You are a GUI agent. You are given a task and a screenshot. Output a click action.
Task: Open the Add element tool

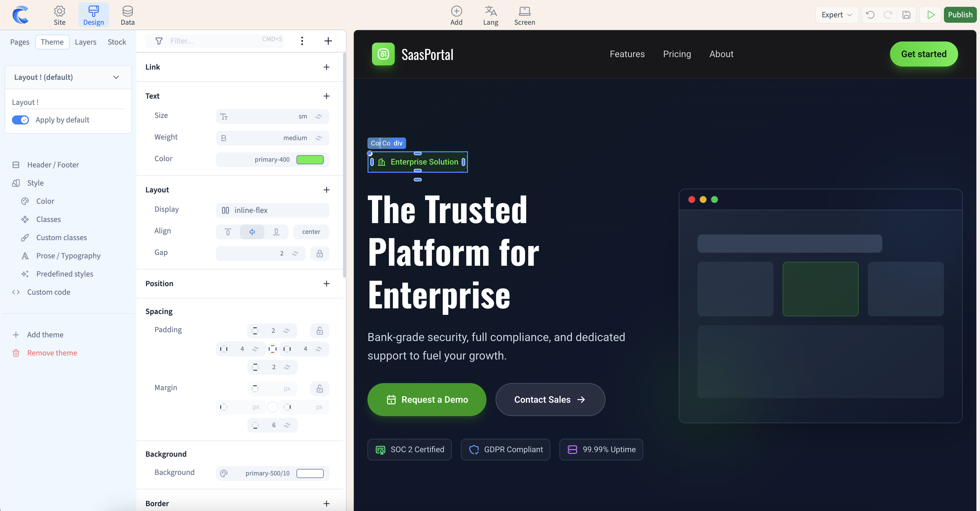coord(456,16)
